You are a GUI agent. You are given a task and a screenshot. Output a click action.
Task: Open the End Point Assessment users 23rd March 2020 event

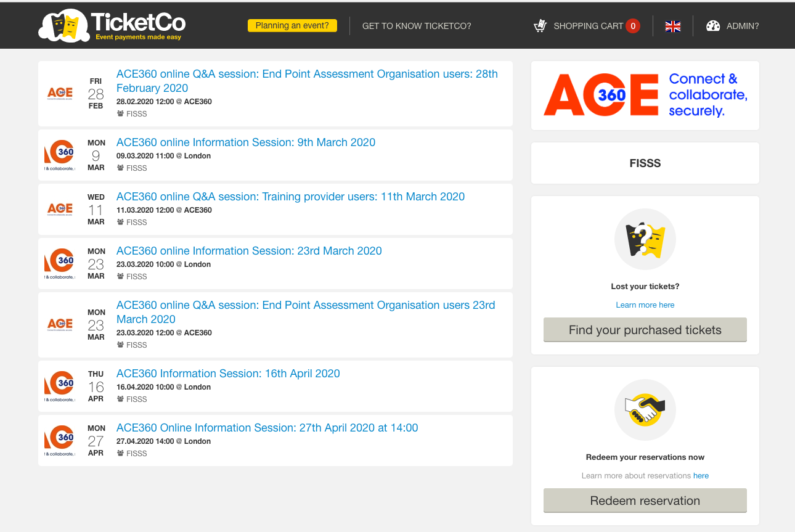306,312
